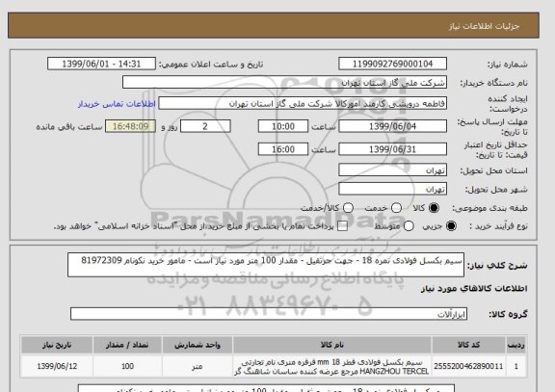Click the نوع فرآیند خرید label
The image size is (555, 392).
(x=498, y=226)
